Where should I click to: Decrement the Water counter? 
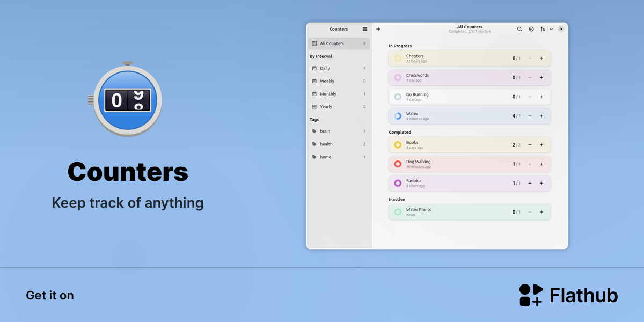(x=530, y=116)
